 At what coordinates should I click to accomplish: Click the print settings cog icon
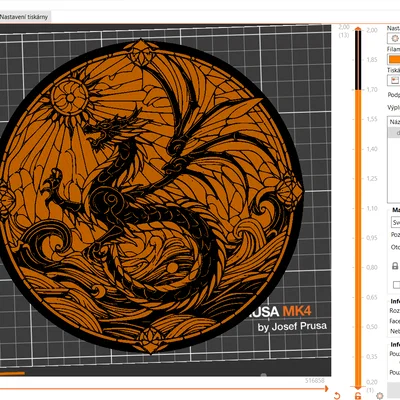pyautogui.click(x=394, y=39)
